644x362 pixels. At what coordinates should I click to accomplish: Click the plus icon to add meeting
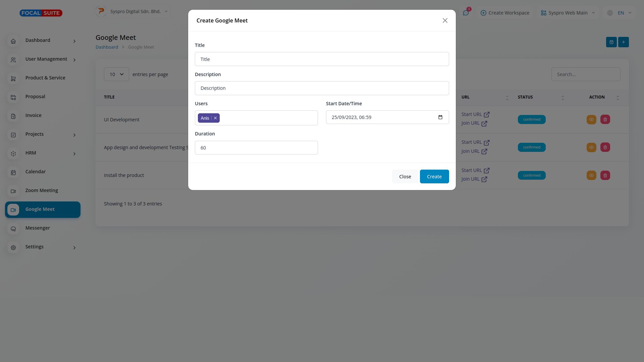point(623,42)
